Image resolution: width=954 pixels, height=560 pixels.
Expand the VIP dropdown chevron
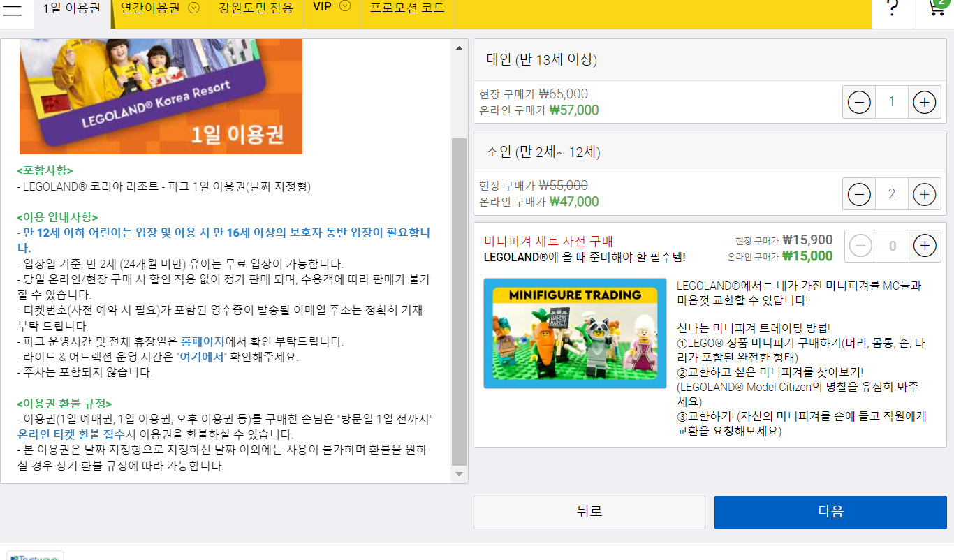click(x=344, y=5)
